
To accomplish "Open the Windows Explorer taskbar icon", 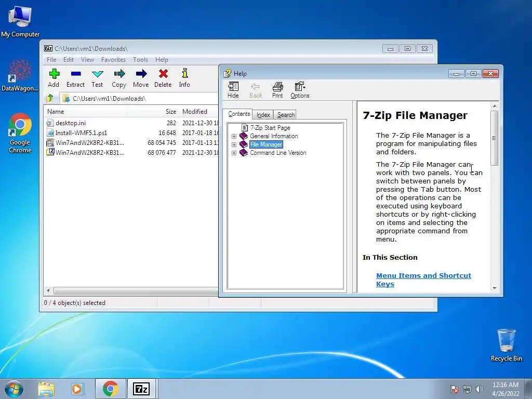I will coord(46,389).
